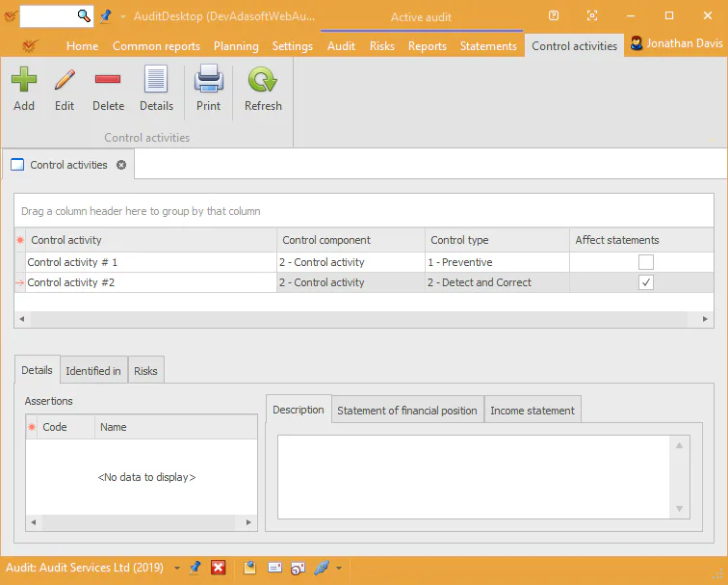Click inside the Description text area

click(474, 477)
